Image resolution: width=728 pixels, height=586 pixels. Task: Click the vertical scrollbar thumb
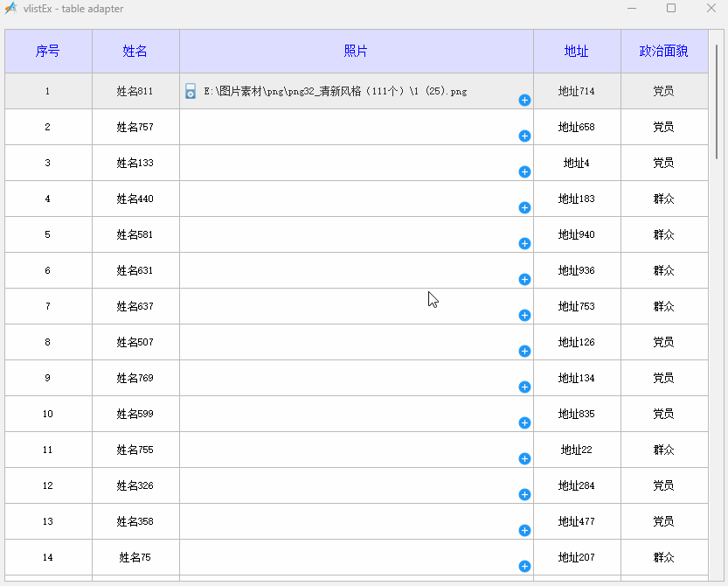tap(717, 102)
